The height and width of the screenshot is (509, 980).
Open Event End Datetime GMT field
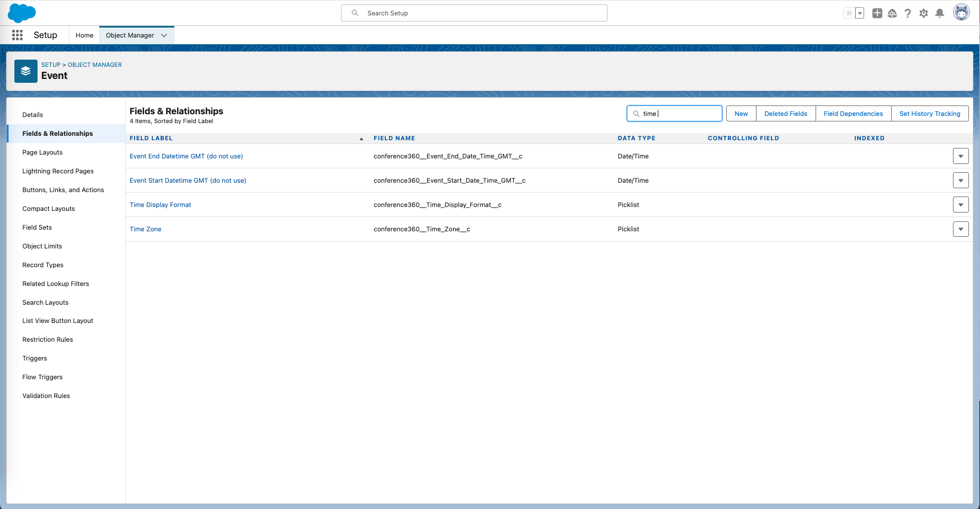(186, 156)
